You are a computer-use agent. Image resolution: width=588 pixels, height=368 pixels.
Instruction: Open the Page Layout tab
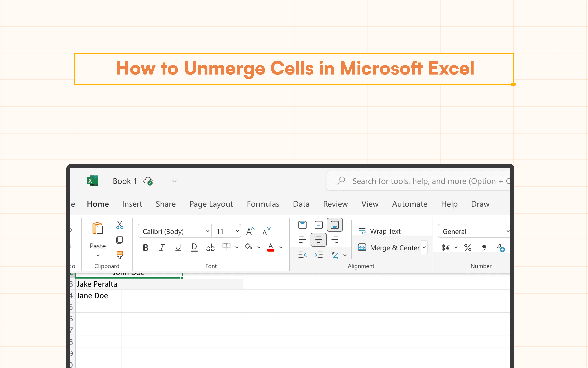[211, 204]
